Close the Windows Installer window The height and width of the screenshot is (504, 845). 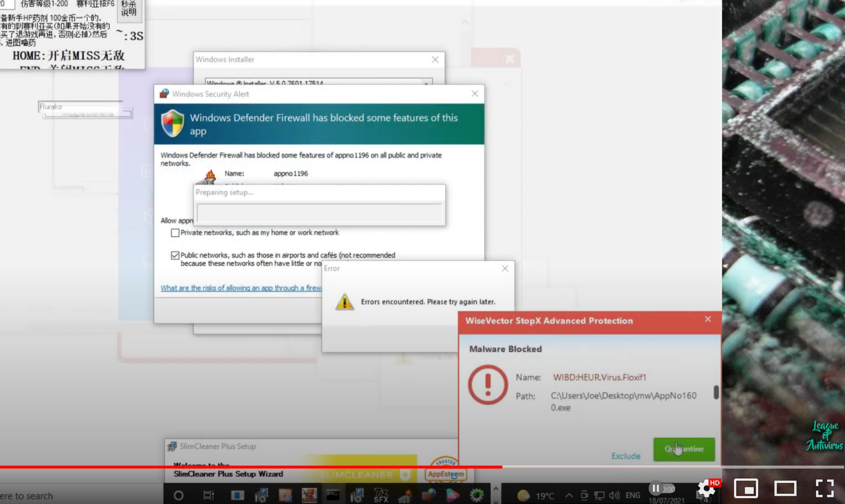[435, 60]
